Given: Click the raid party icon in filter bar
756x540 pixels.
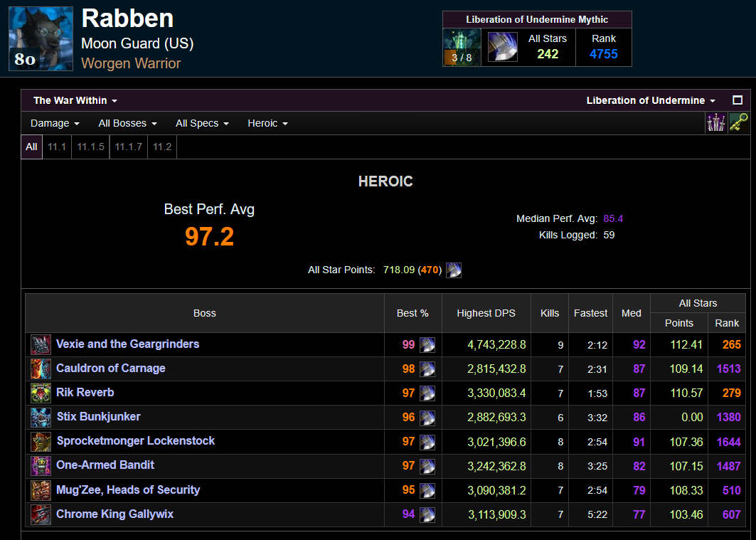Looking at the screenshot, I should pyautogui.click(x=716, y=123).
